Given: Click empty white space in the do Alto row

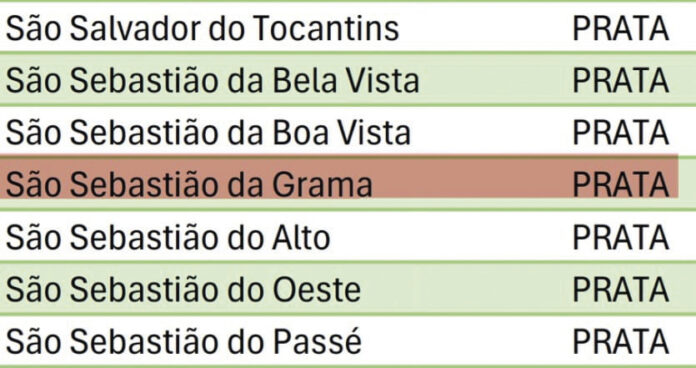Looking at the screenshot, I should pos(451,237).
